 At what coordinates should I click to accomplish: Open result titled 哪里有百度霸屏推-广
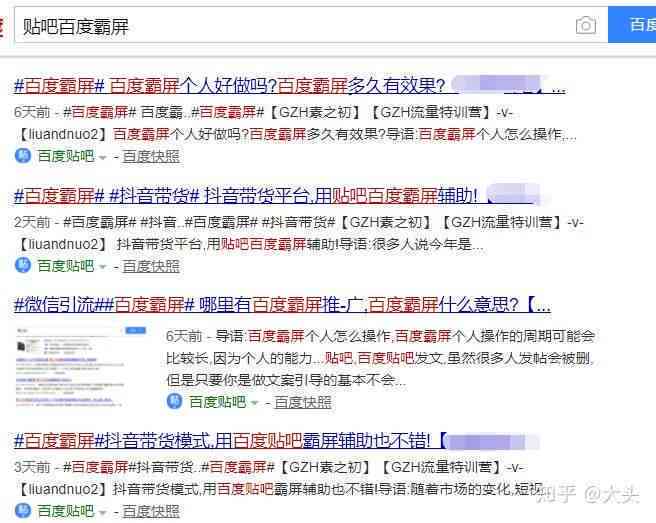[x=282, y=305]
